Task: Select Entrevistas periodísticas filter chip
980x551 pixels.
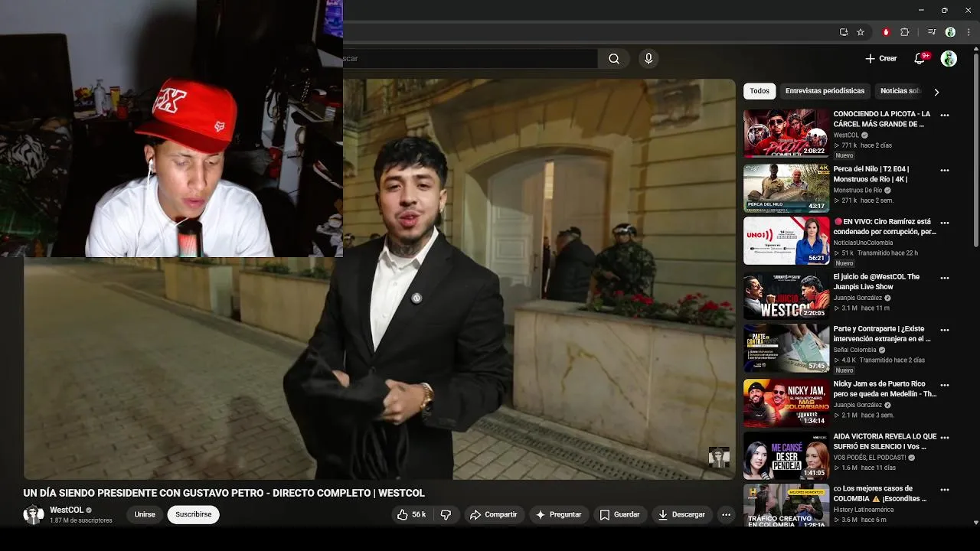Action: tap(825, 91)
